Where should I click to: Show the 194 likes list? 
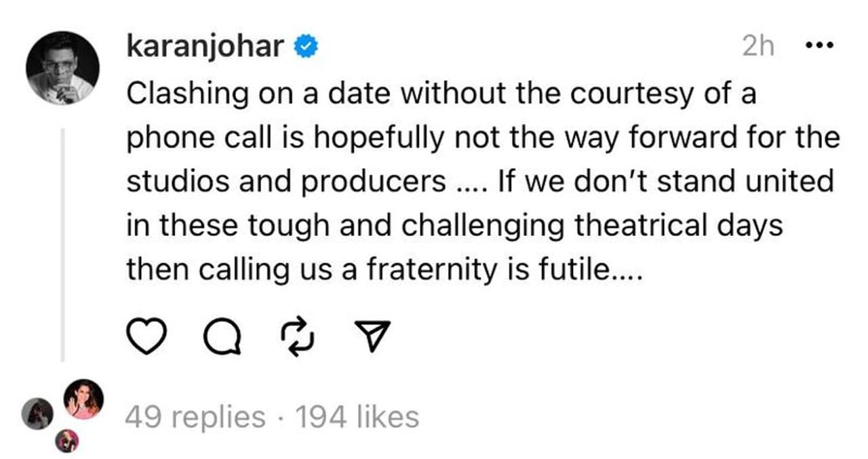click(357, 417)
